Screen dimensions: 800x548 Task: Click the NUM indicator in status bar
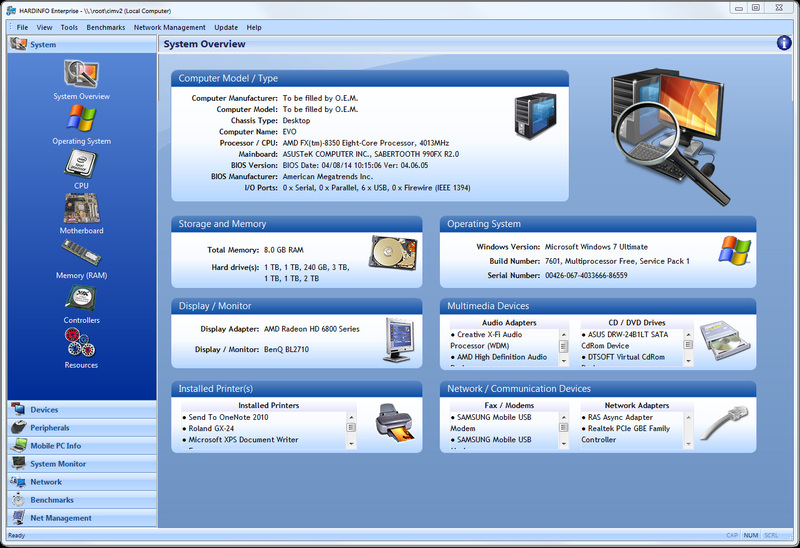(751, 535)
